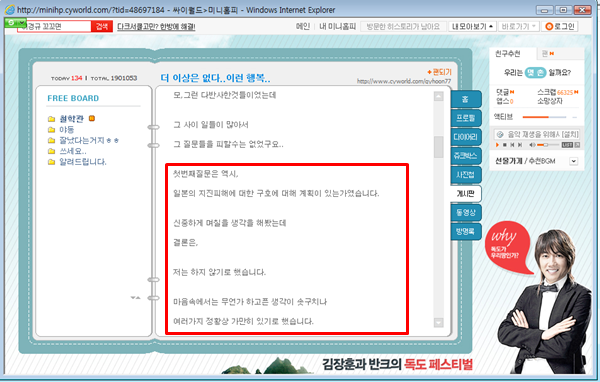Click the red 검색 search button

click(102, 26)
